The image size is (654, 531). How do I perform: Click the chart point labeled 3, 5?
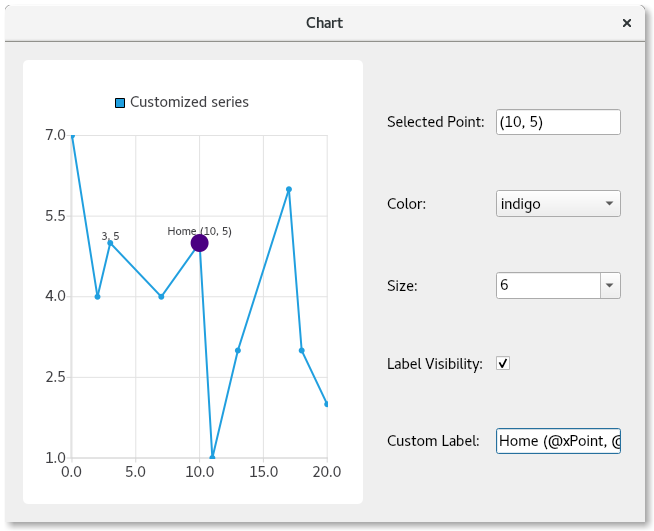[x=110, y=243]
